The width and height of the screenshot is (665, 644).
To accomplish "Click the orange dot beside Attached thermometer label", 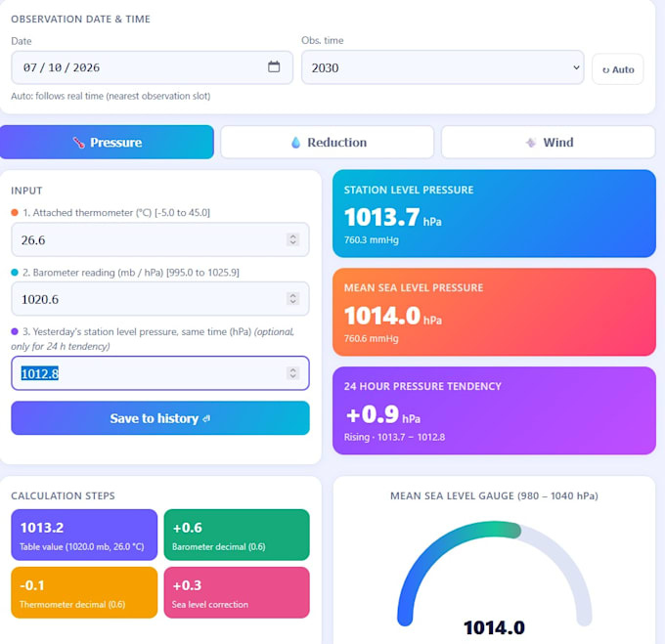I will [15, 213].
